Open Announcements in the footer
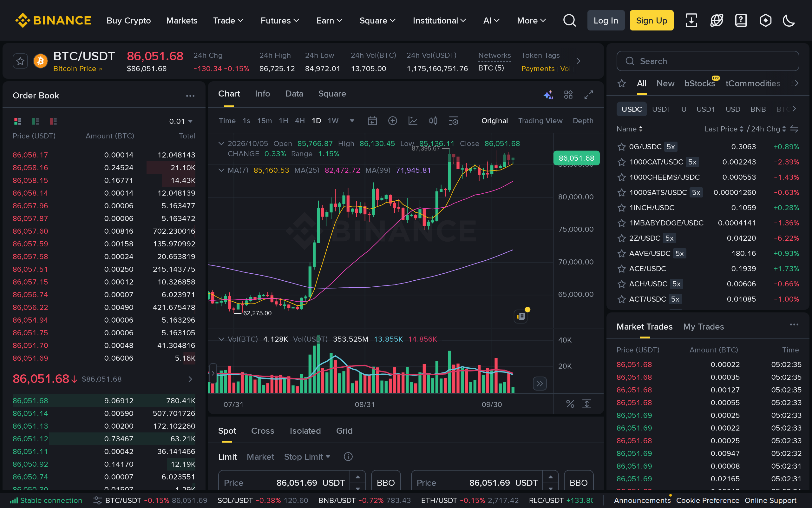This screenshot has height=508, width=812. pyautogui.click(x=642, y=500)
